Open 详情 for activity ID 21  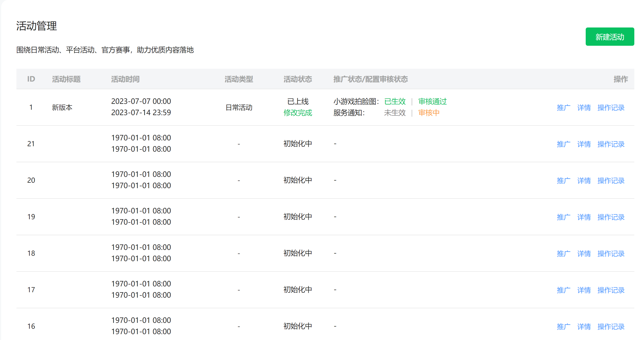[584, 144]
